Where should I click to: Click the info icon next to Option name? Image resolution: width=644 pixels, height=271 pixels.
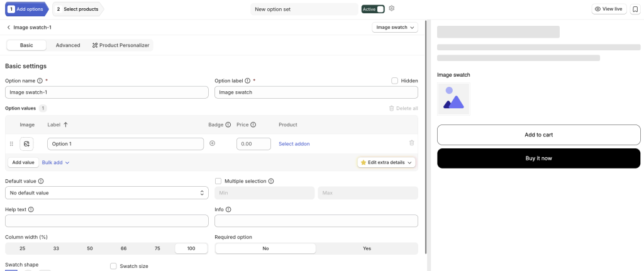pos(40,81)
